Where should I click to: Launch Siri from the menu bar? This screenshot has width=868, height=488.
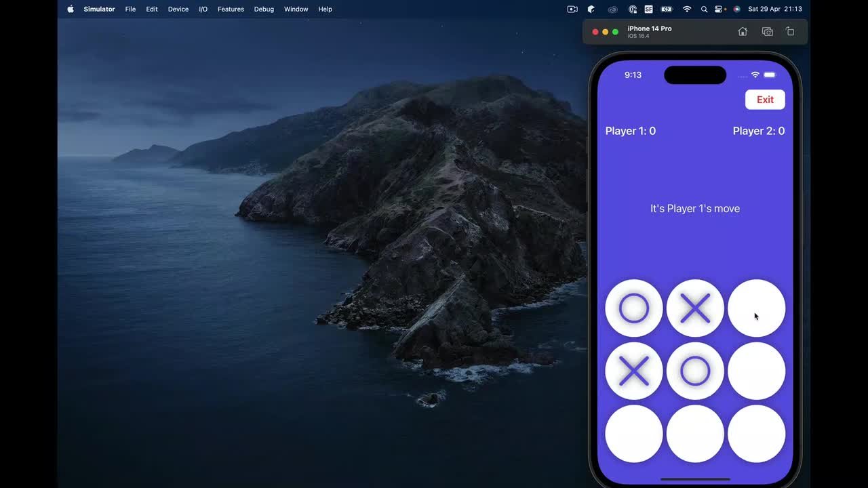tap(736, 9)
